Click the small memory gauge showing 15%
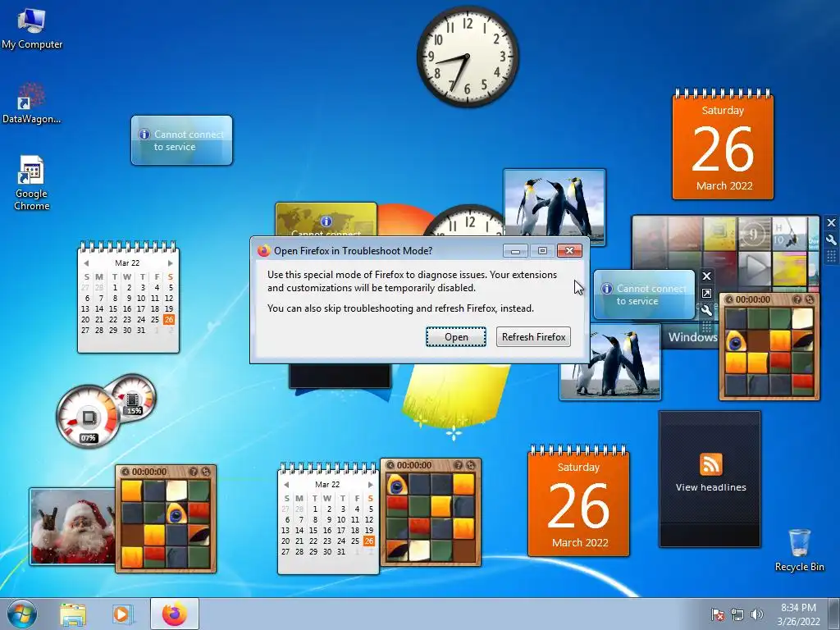The image size is (840, 630). [x=134, y=396]
